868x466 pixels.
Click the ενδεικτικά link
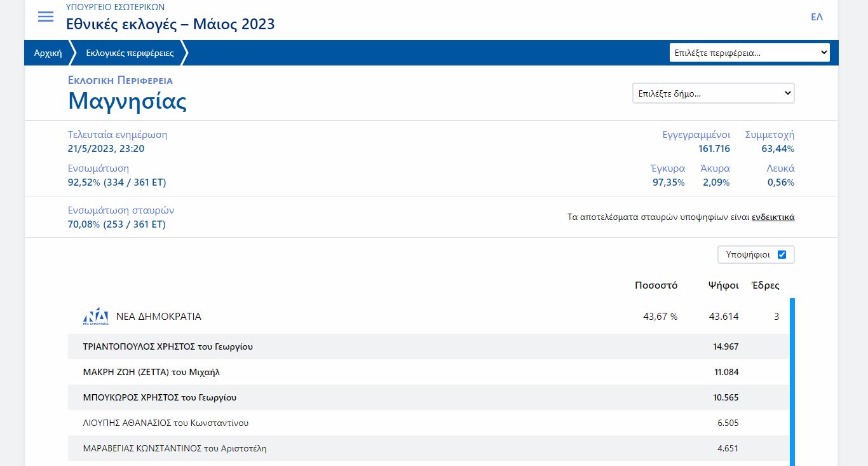(x=773, y=217)
